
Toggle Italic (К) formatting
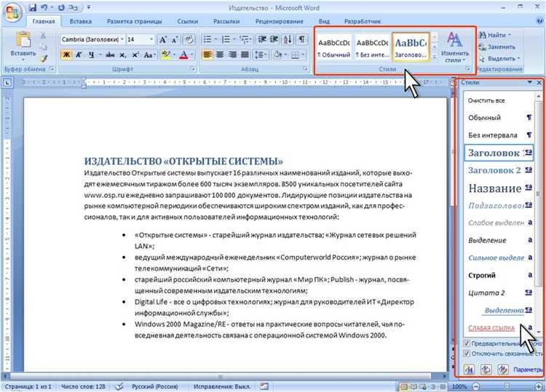point(79,55)
